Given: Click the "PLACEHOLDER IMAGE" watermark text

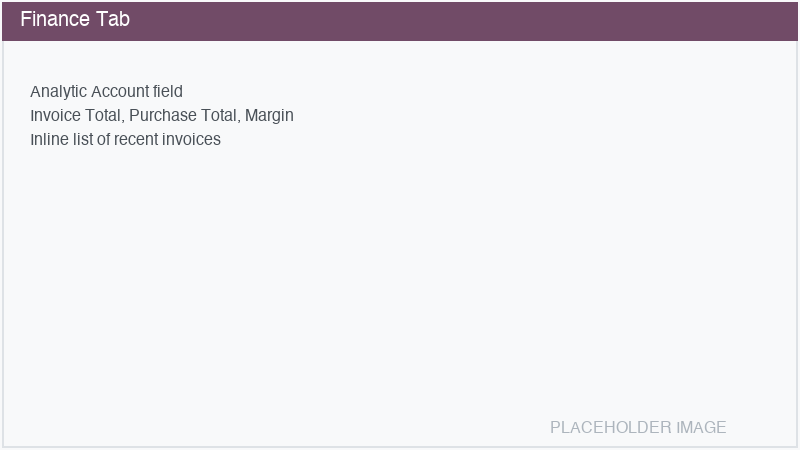Looking at the screenshot, I should [x=638, y=428].
